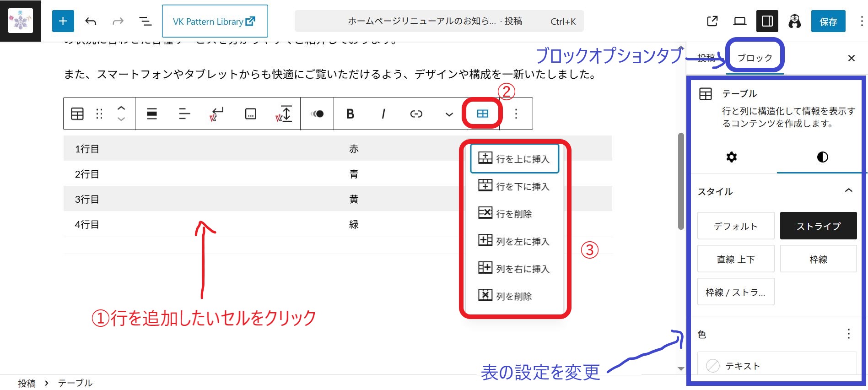868x390 pixels.
Task: Click the 保存 button
Action: point(828,22)
